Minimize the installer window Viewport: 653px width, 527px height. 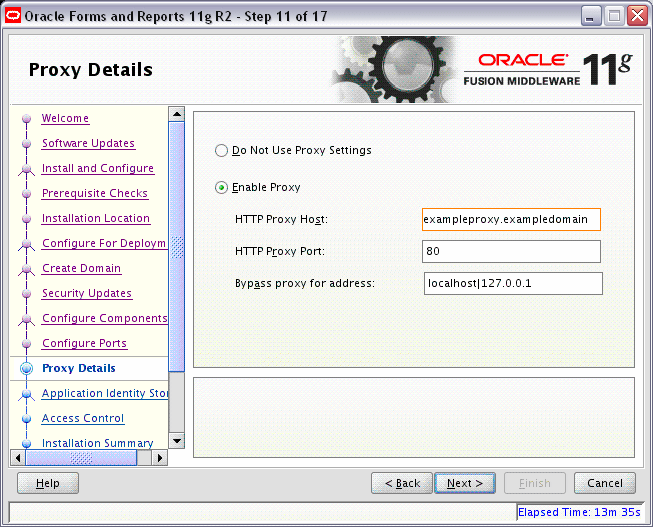tap(591, 16)
